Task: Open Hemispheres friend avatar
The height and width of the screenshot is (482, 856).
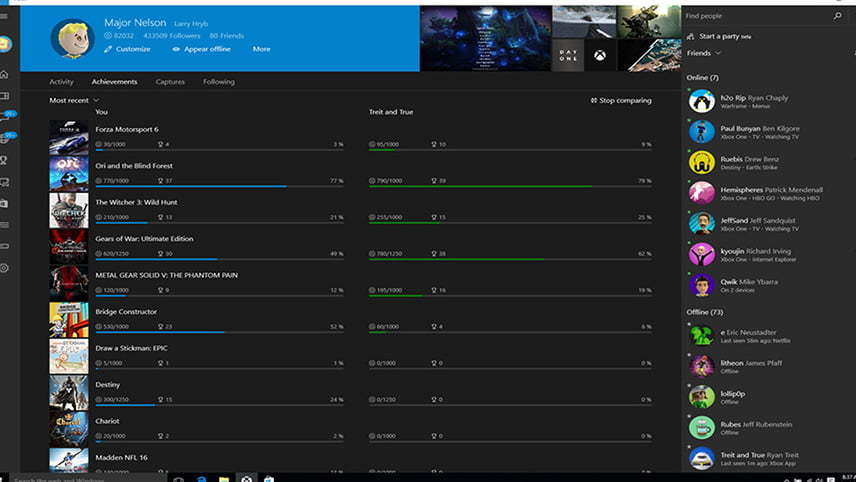Action: pos(702,193)
